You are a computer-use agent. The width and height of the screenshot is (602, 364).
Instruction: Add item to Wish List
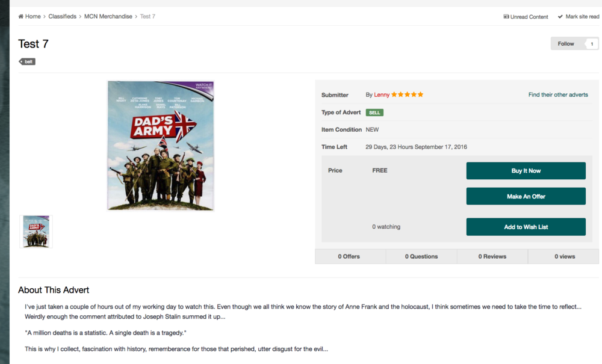click(526, 227)
